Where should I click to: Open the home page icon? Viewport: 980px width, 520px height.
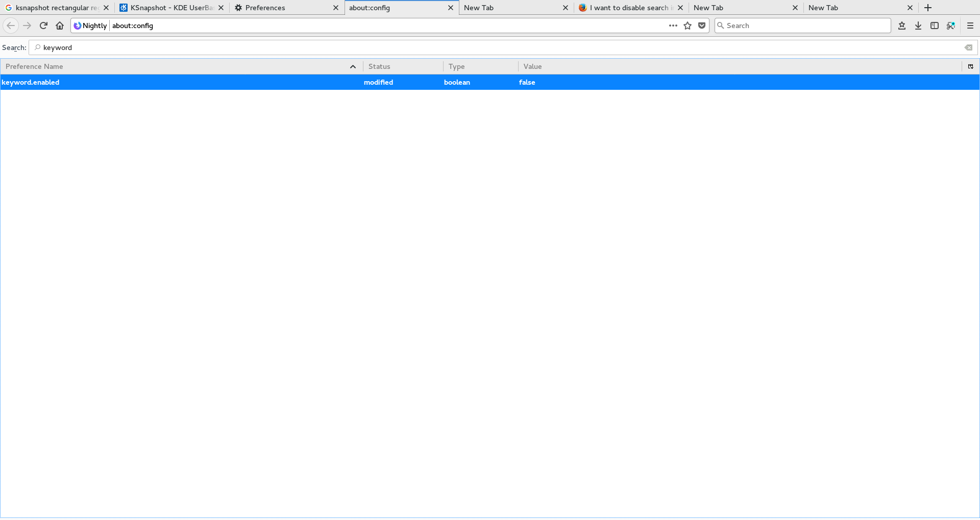click(x=60, y=26)
